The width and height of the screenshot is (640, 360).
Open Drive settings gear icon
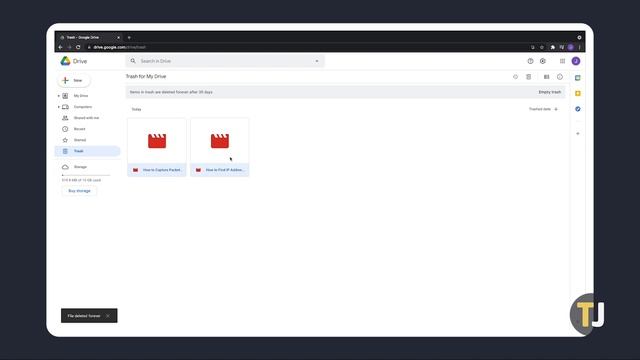pos(543,61)
